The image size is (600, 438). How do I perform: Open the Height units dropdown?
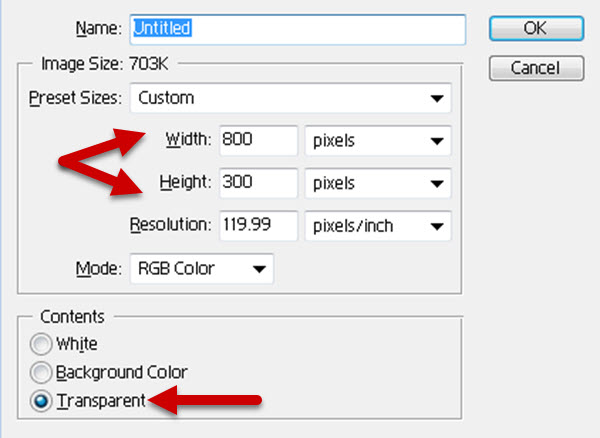[378, 182]
